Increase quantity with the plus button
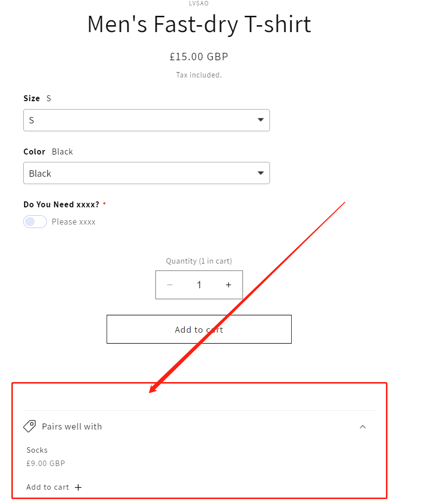 tap(229, 285)
